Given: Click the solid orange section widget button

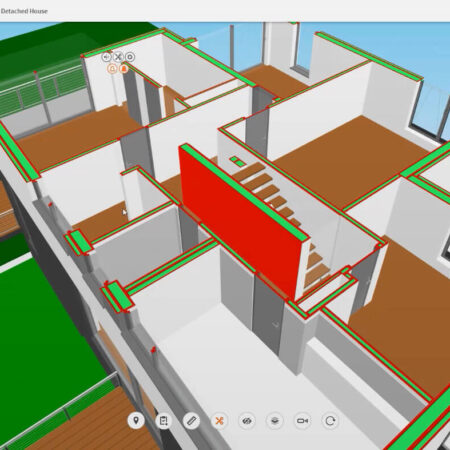Looking at the screenshot, I should click(124, 69).
